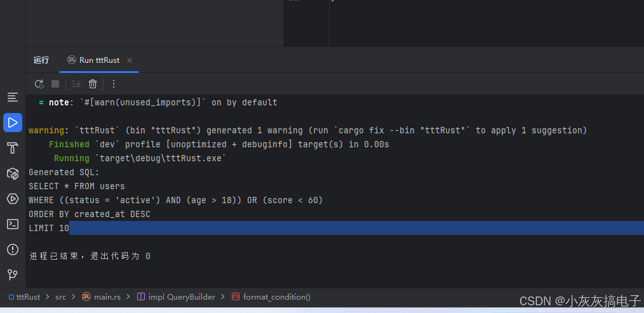Open the Terminal tool window
Image resolution: width=644 pixels, height=313 pixels.
tap(13, 224)
